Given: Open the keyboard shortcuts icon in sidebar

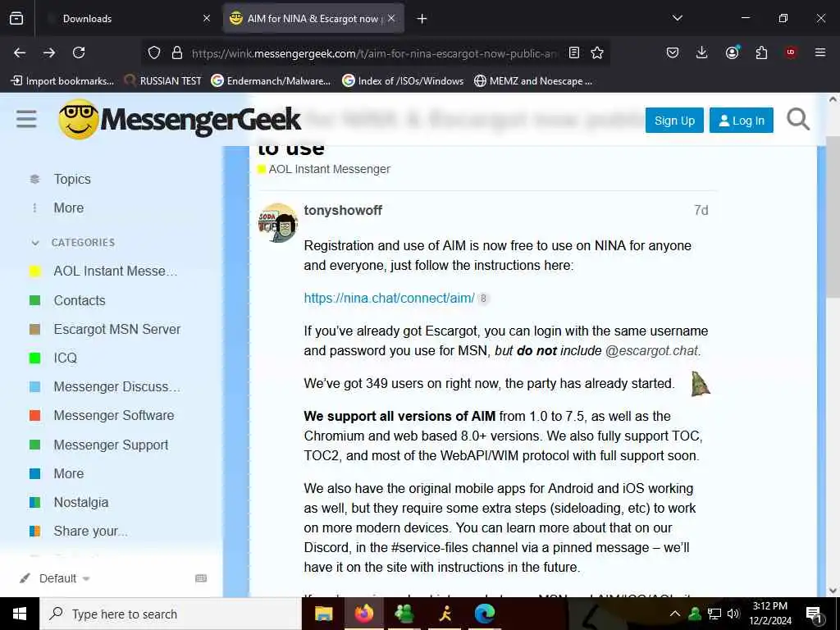Looking at the screenshot, I should click(201, 578).
